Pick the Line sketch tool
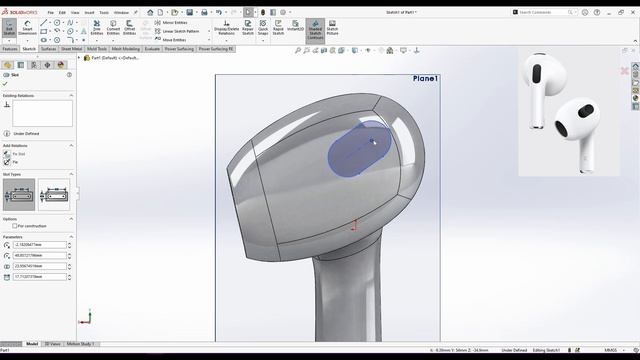Image resolution: width=640 pixels, height=360 pixels. tap(44, 23)
